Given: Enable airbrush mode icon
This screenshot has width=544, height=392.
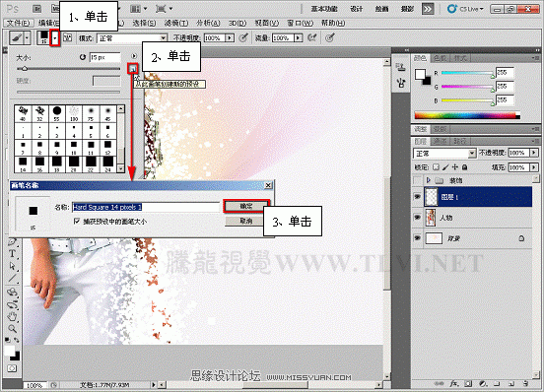Looking at the screenshot, I should coord(312,37).
